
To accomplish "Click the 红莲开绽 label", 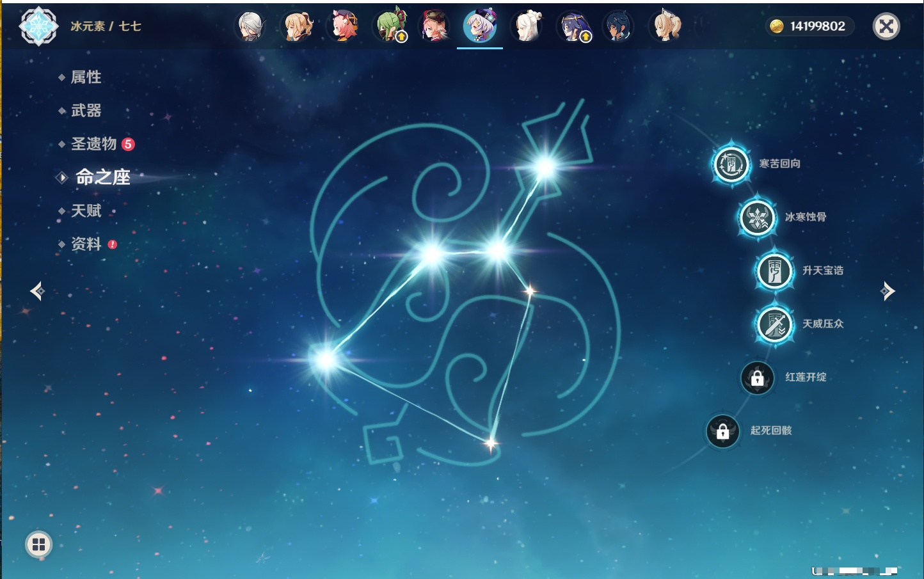I will pos(806,377).
